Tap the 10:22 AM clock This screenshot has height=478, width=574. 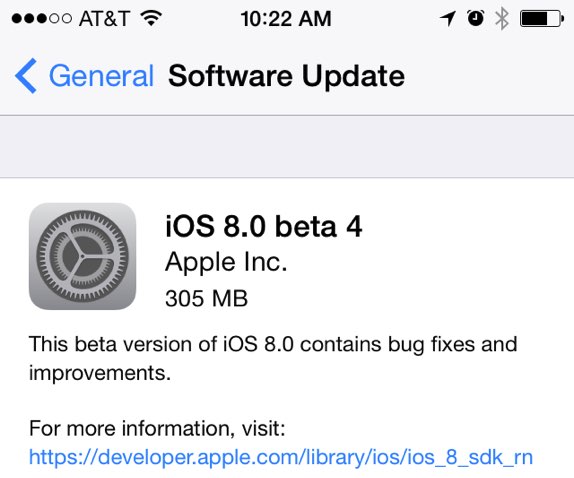[286, 19]
